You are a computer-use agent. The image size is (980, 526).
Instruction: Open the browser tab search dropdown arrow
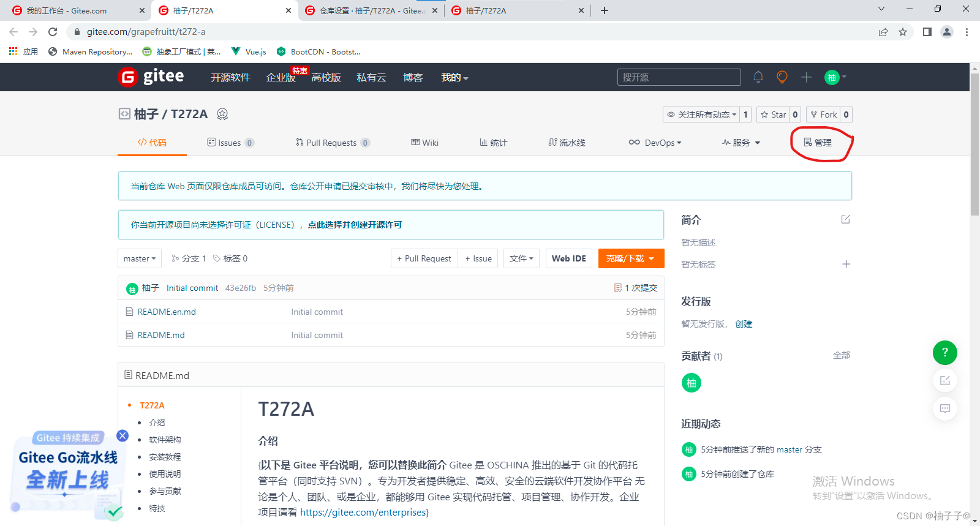point(881,9)
